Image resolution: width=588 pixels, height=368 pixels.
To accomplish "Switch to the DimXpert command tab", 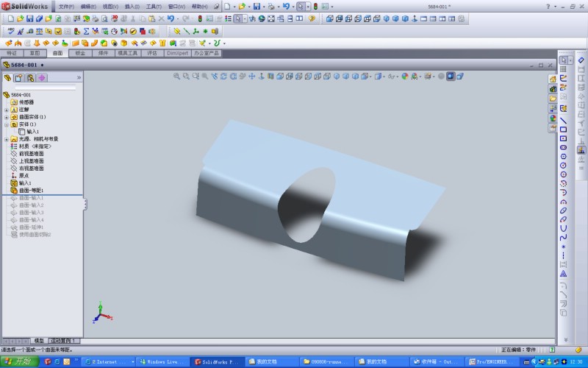I will click(177, 53).
